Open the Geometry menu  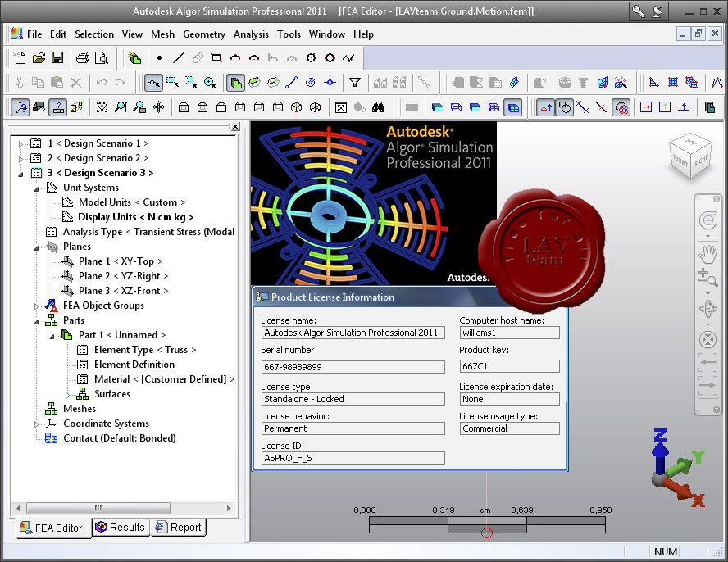pos(204,34)
